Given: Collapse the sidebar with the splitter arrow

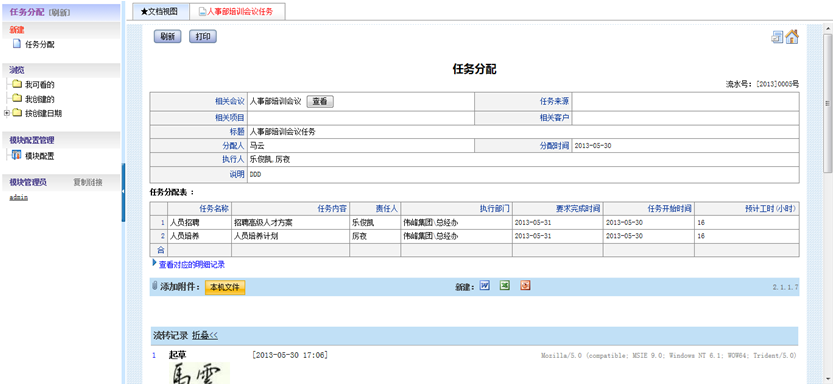Looking at the screenshot, I should pyautogui.click(x=123, y=191).
